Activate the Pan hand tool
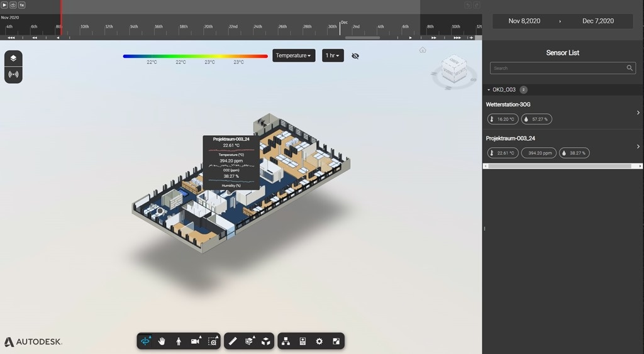Screen dimensions: 644x354 point(162,341)
